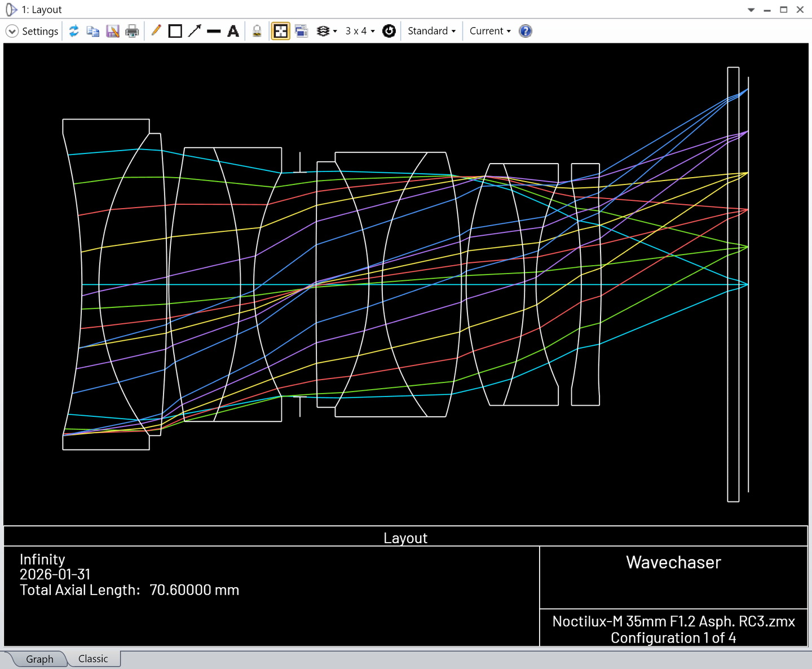Toggle the highlighted fit-to-window zoom icon
The height and width of the screenshot is (669, 812).
(x=280, y=31)
